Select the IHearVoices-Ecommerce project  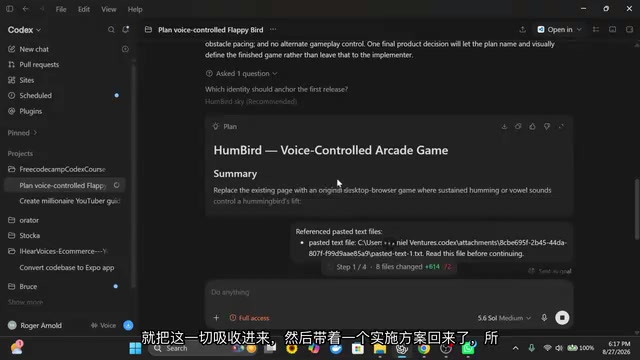63,251
